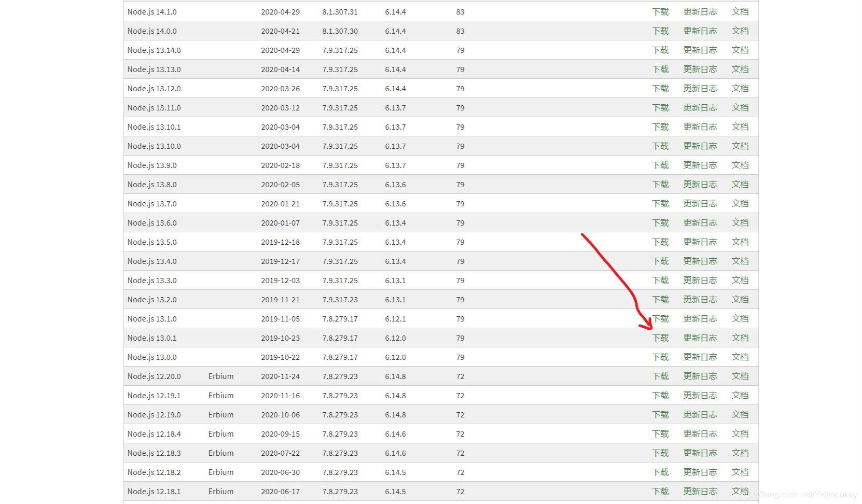This screenshot has width=862, height=504.
Task: Click 下载 for Node.js 14.1.0
Action: [660, 12]
